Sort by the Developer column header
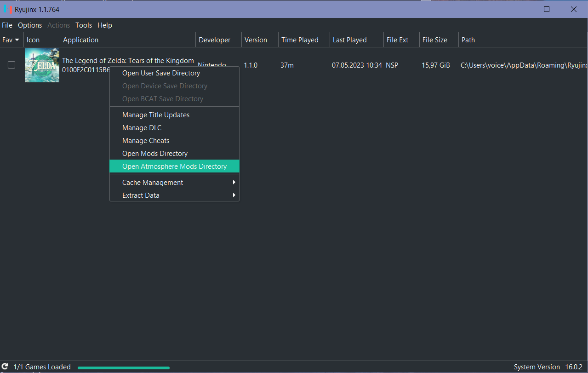This screenshot has width=588, height=373. (219, 40)
